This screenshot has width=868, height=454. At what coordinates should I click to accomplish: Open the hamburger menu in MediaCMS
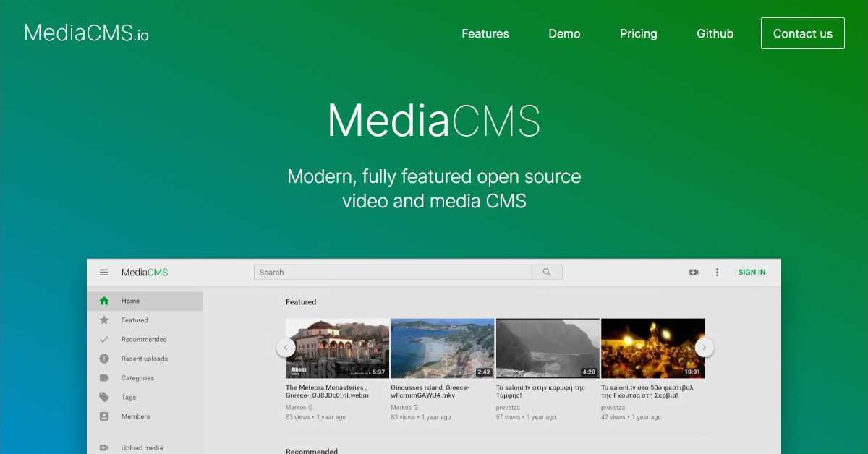[x=104, y=272]
